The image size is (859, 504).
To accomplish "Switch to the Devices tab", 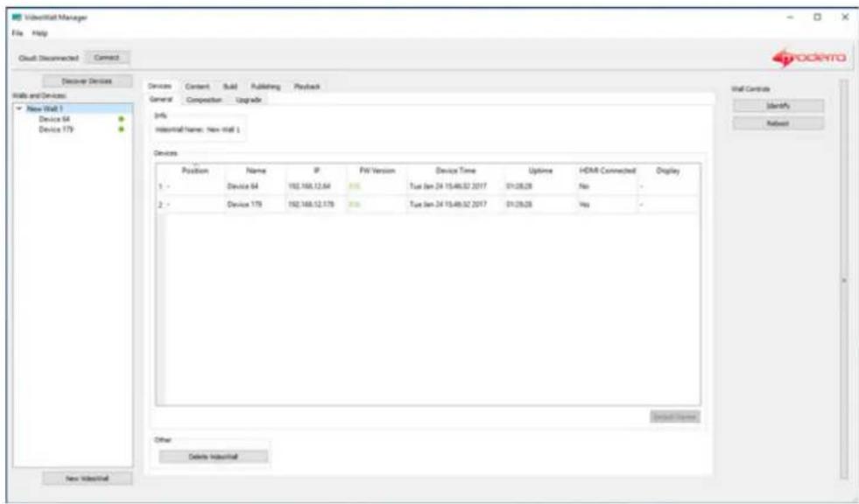I will click(x=160, y=87).
